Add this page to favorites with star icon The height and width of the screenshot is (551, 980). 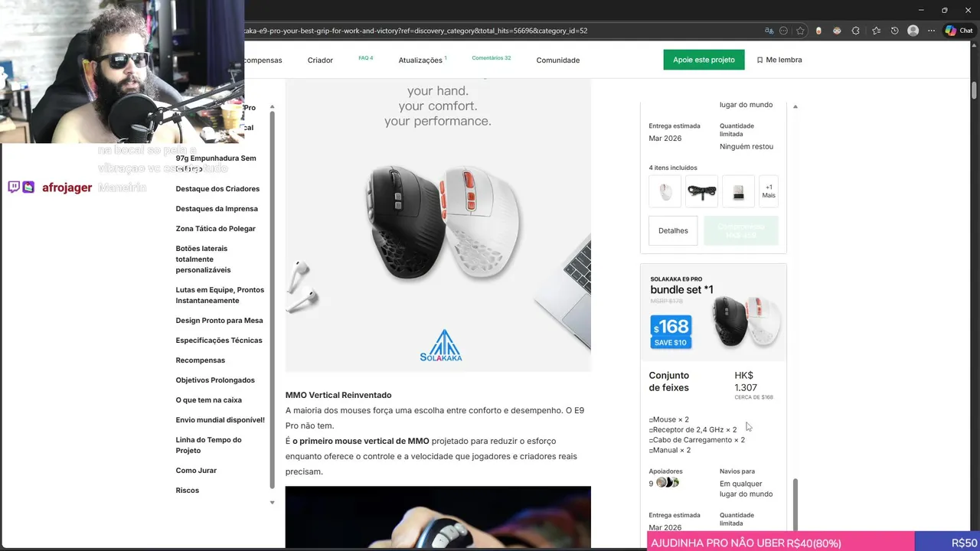pyautogui.click(x=800, y=31)
